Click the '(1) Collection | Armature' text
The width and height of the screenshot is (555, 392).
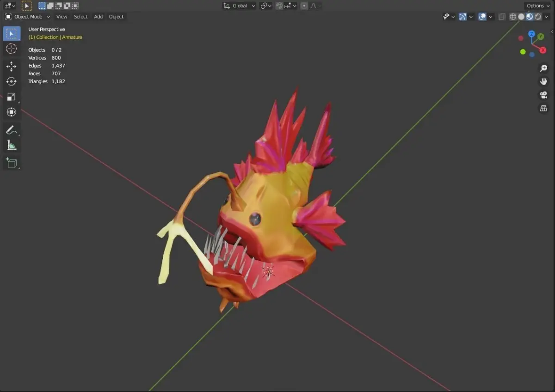click(x=55, y=37)
